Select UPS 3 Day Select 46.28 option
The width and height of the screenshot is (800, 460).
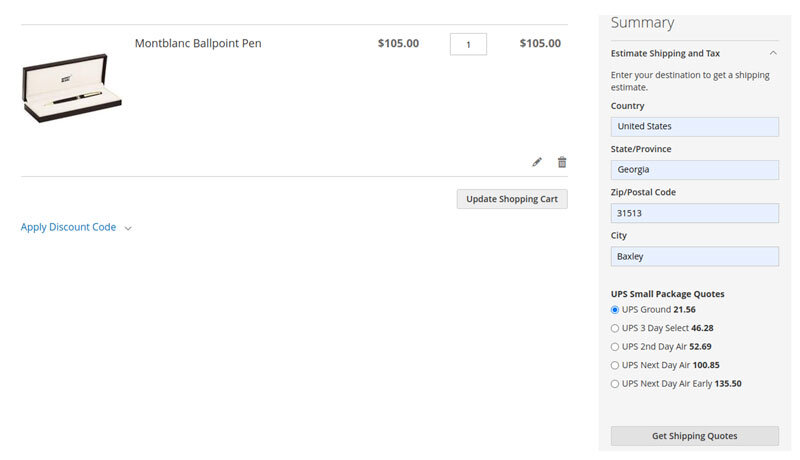pos(615,328)
